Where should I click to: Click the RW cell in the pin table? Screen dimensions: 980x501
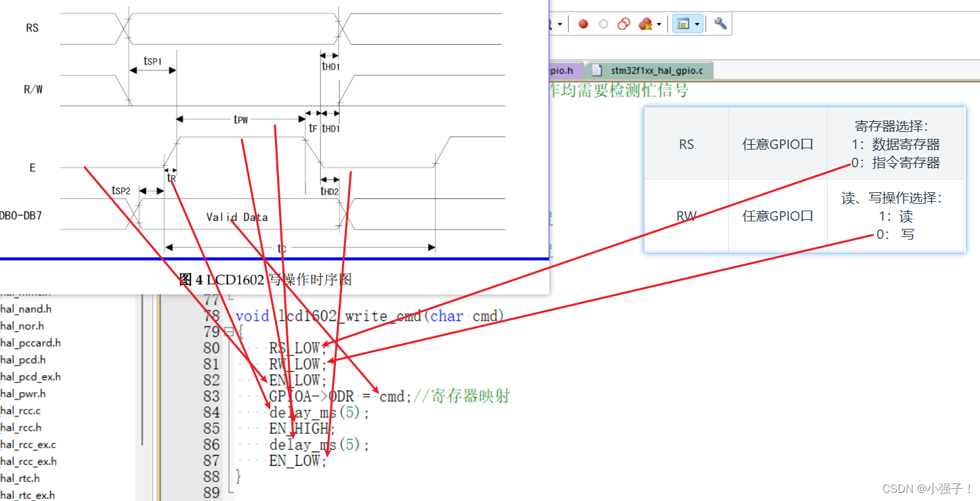point(687,216)
